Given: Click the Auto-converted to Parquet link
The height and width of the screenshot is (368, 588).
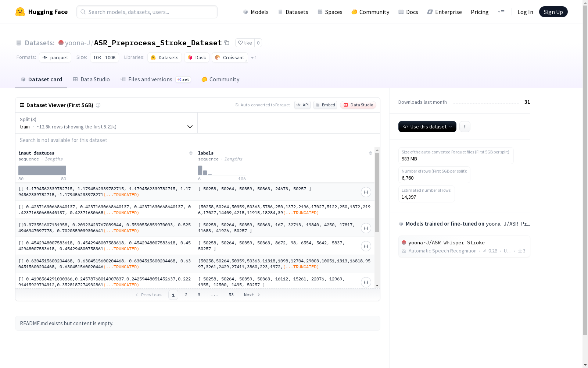Looking at the screenshot, I should click(x=262, y=105).
